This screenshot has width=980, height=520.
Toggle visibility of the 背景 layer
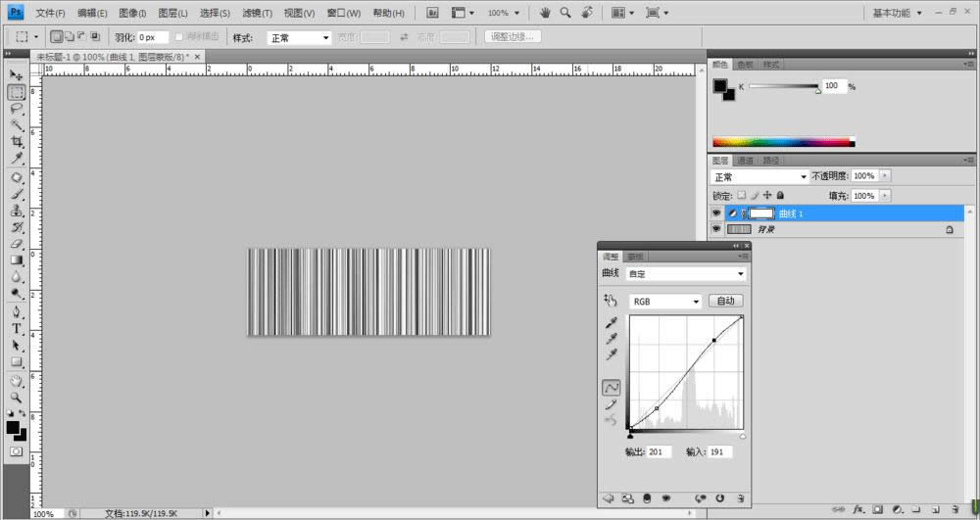716,229
